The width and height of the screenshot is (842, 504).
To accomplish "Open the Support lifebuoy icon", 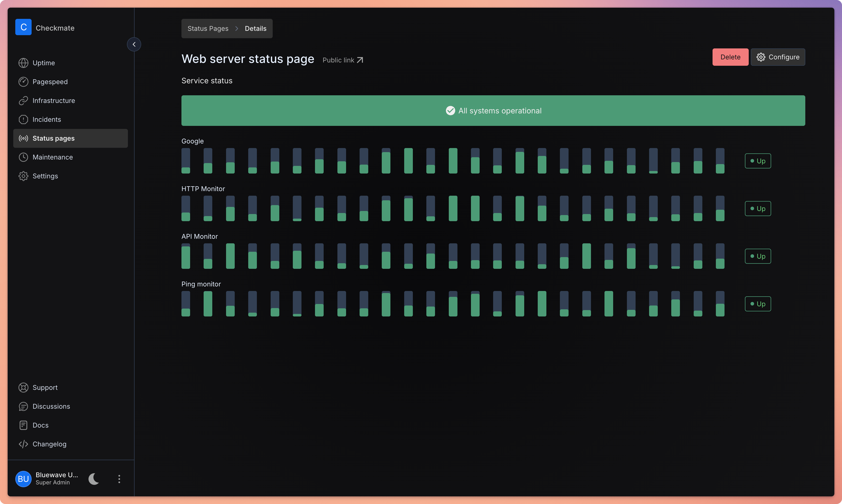I will tap(23, 388).
